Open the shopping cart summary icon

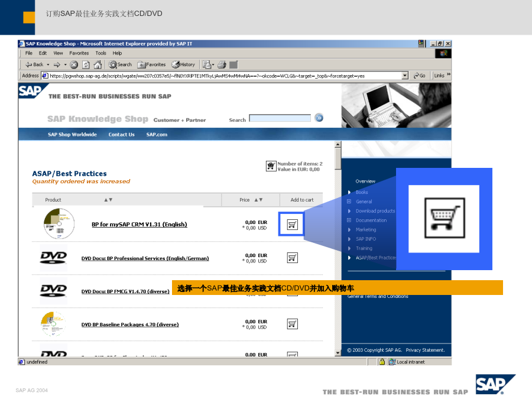pyautogui.click(x=271, y=166)
